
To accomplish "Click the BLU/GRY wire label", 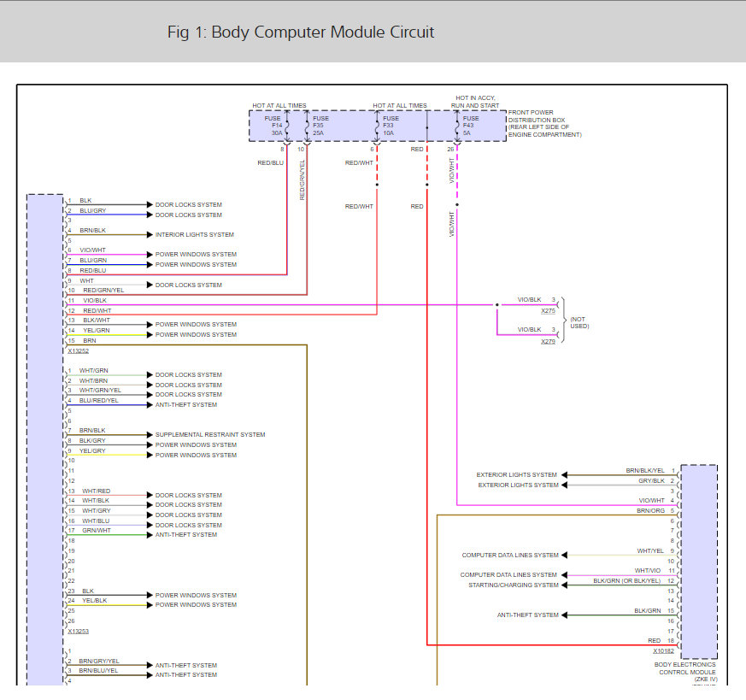I will pos(93,211).
